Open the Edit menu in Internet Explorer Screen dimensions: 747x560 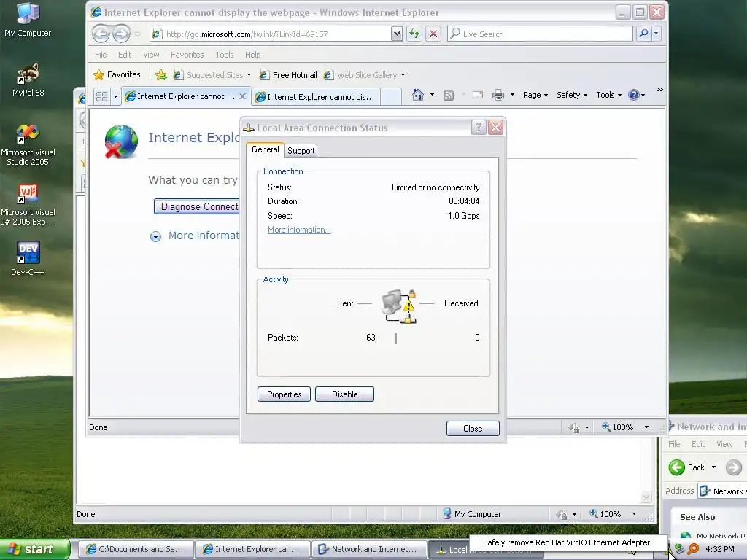pyautogui.click(x=125, y=55)
